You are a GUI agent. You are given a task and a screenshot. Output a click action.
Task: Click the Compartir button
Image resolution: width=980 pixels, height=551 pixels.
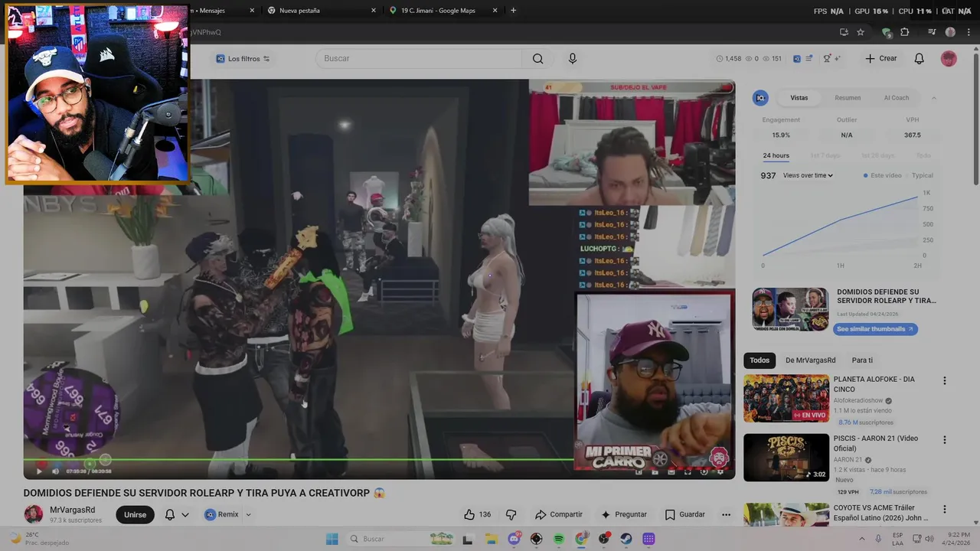(559, 514)
